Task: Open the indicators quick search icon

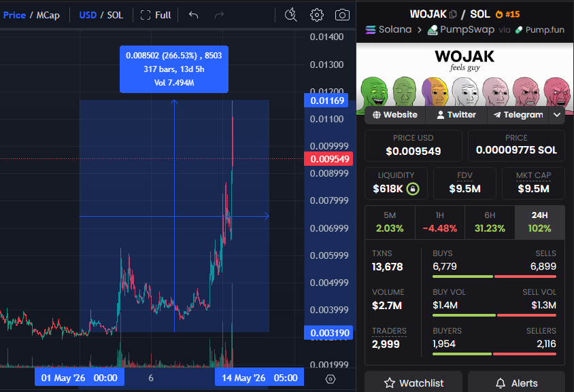Action: pyautogui.click(x=291, y=15)
